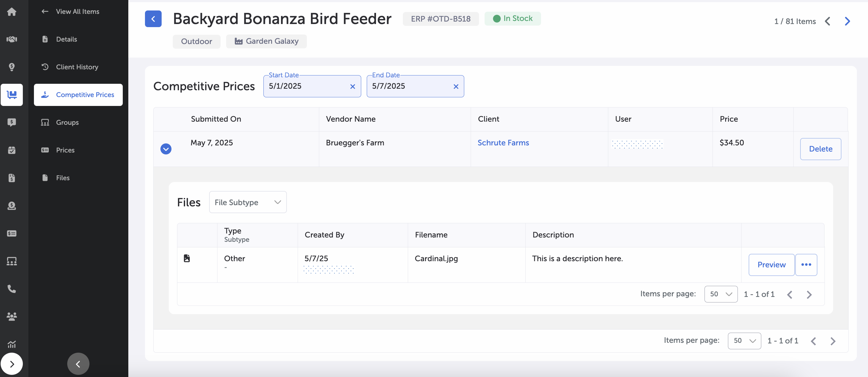
Task: Collapse the May 7, 2025 price row
Action: coord(166,149)
